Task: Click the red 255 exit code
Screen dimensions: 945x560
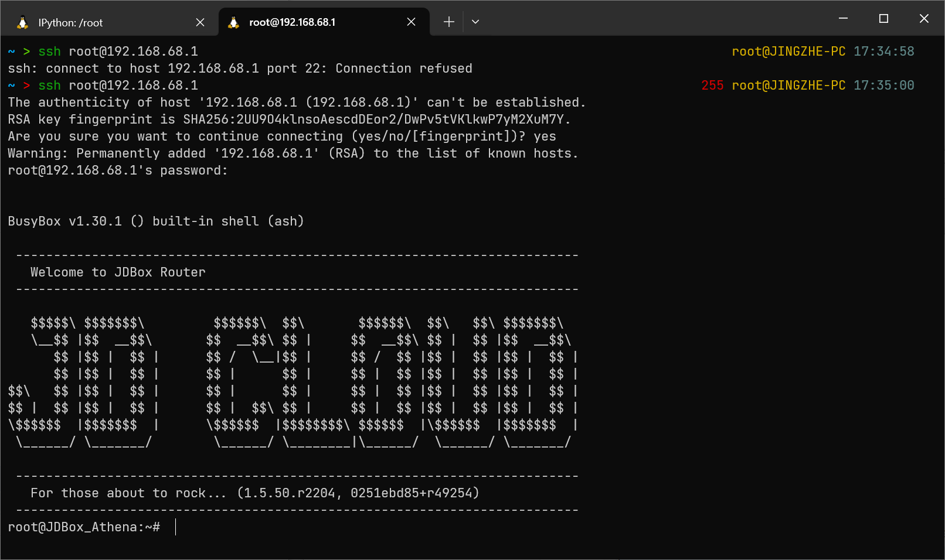Action: (712, 86)
